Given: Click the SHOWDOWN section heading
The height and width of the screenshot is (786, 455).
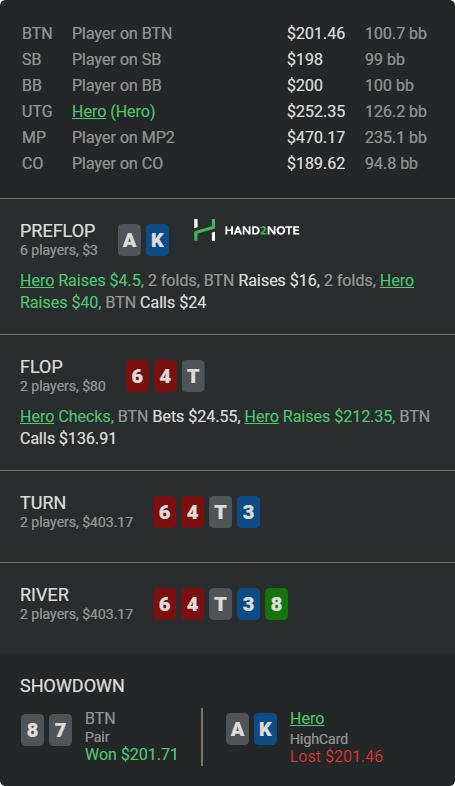Looking at the screenshot, I should point(72,686).
